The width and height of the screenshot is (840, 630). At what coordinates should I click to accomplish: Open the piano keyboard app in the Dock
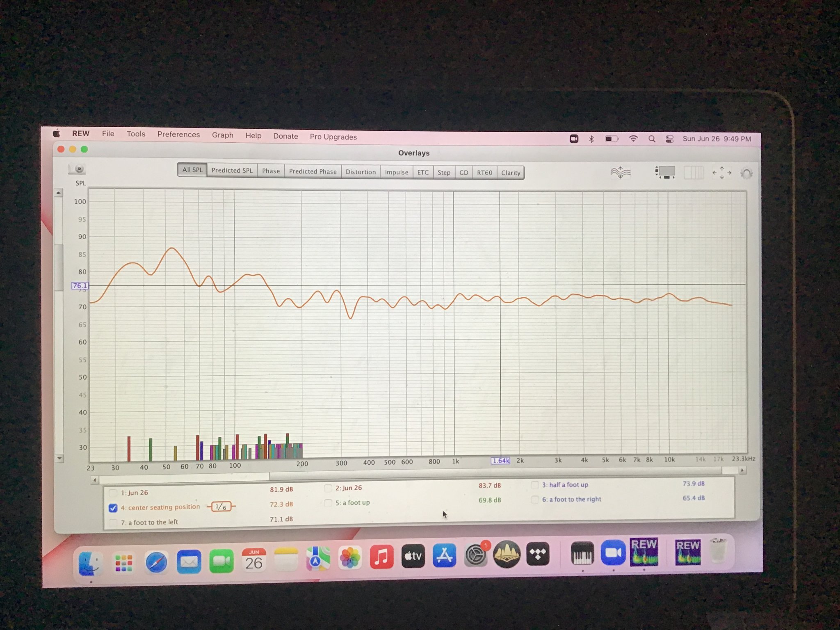[582, 553]
